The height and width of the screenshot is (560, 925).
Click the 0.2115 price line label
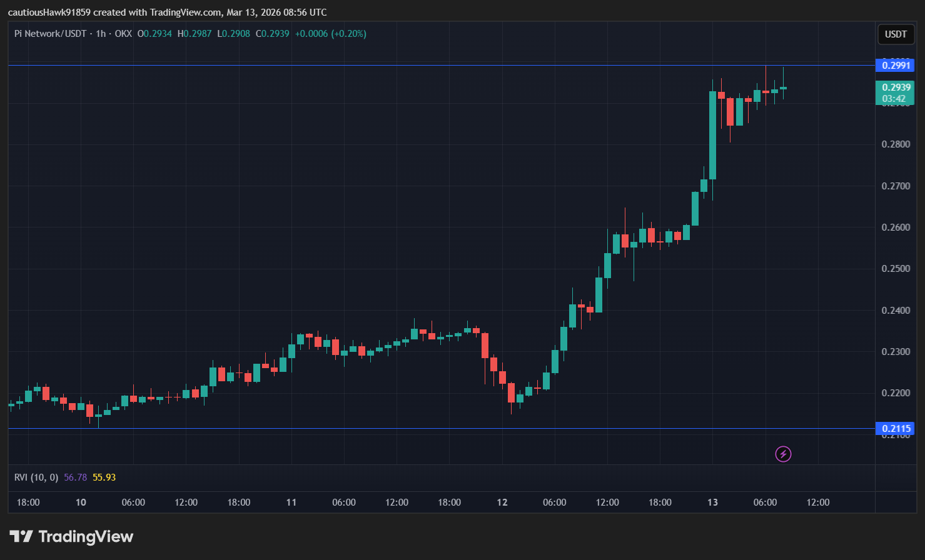coord(895,428)
